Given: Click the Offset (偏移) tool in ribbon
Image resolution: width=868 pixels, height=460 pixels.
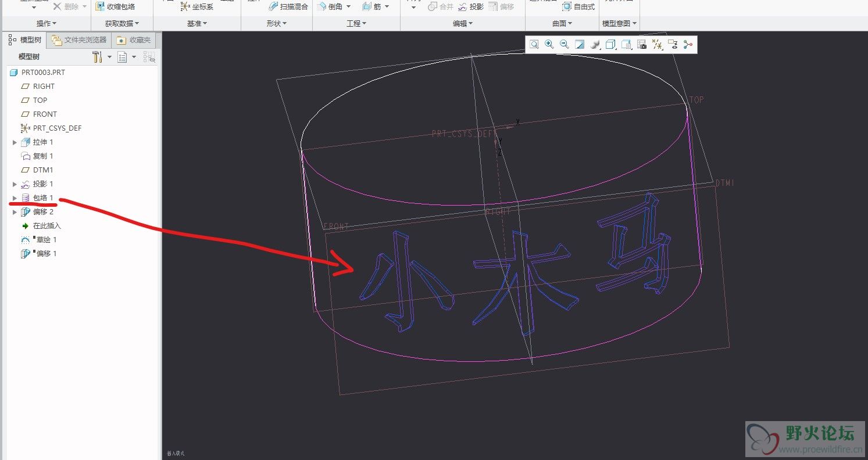Looking at the screenshot, I should (501, 6).
